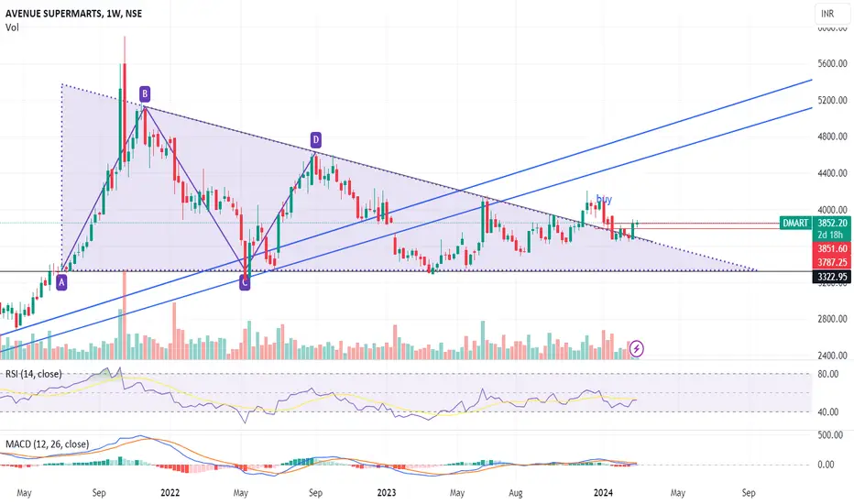Select pattern point label A
The height and width of the screenshot is (504, 854).
pyautogui.click(x=61, y=282)
